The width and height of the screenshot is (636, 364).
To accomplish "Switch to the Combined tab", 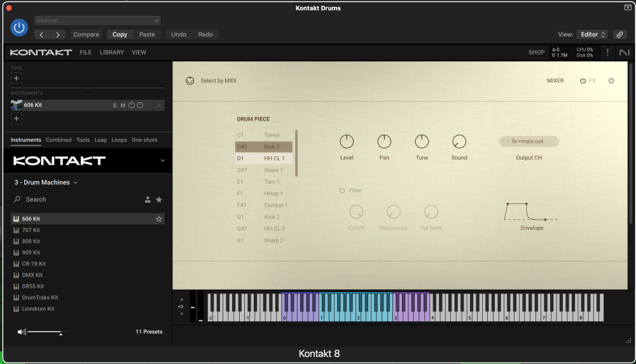I will click(59, 140).
